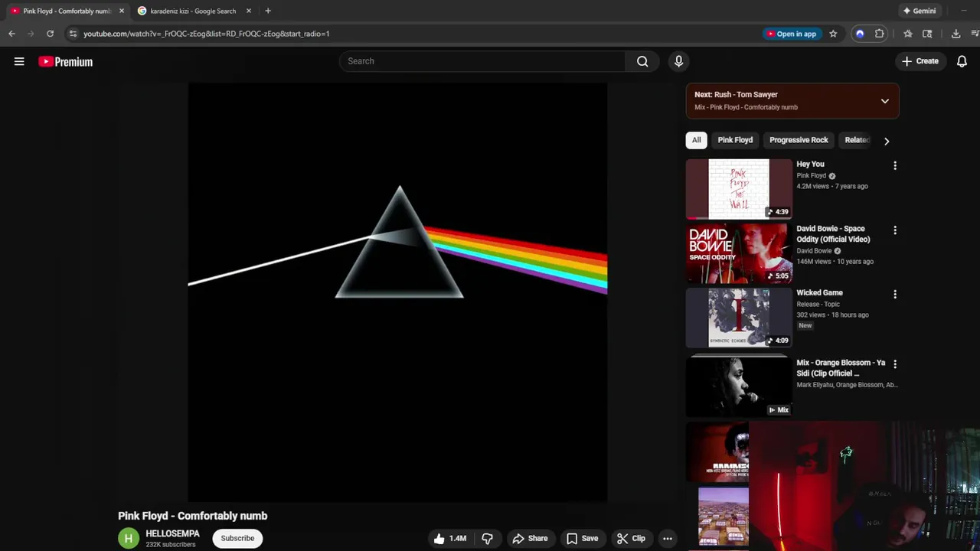Open David Bowie - Space Oddity title link
The image size is (980, 551).
tap(833, 233)
